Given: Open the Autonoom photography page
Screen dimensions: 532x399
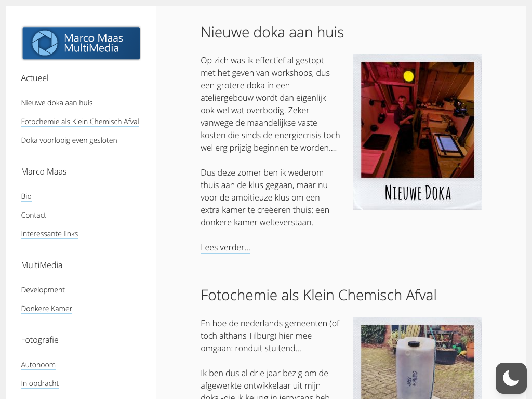Looking at the screenshot, I should pos(38,365).
